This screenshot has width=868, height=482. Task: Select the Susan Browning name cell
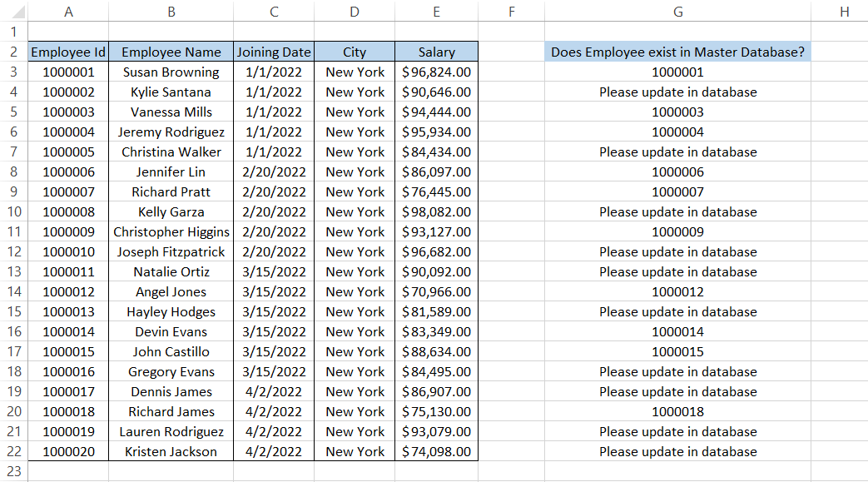[171, 72]
